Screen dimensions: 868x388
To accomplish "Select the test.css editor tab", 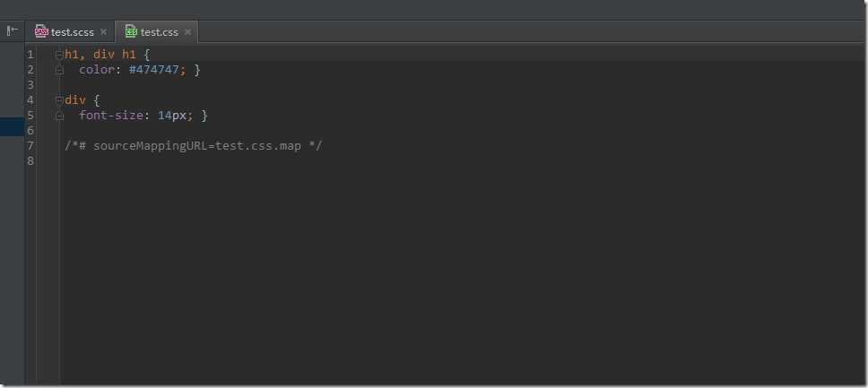I will pyautogui.click(x=157, y=32).
